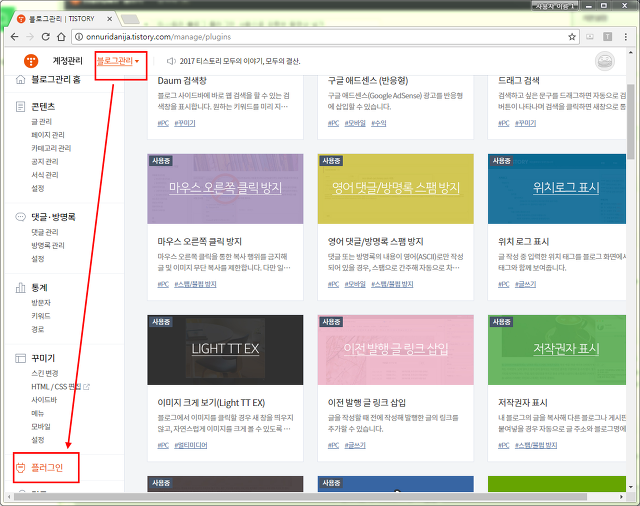Open 경로 statistics
Viewport: 640px width, 506px height.
pos(38,329)
